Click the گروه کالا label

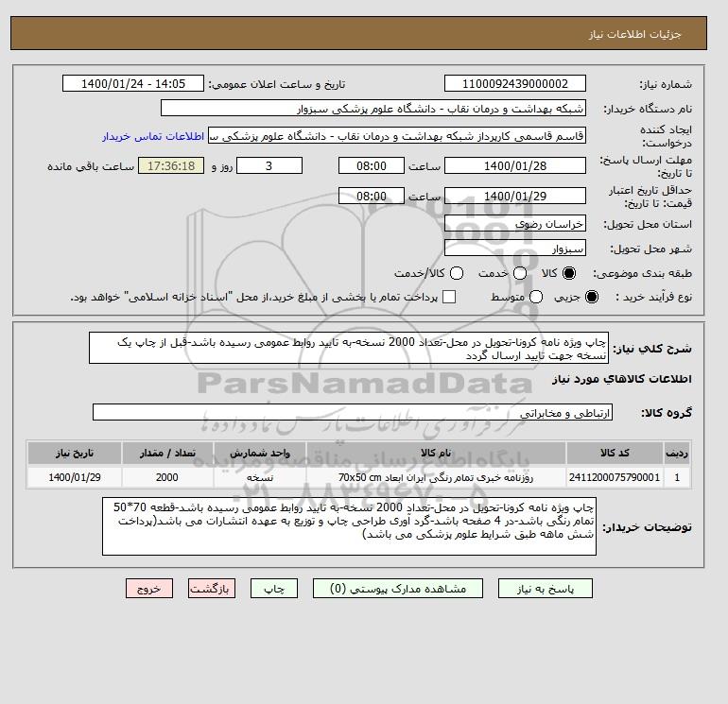tap(667, 413)
